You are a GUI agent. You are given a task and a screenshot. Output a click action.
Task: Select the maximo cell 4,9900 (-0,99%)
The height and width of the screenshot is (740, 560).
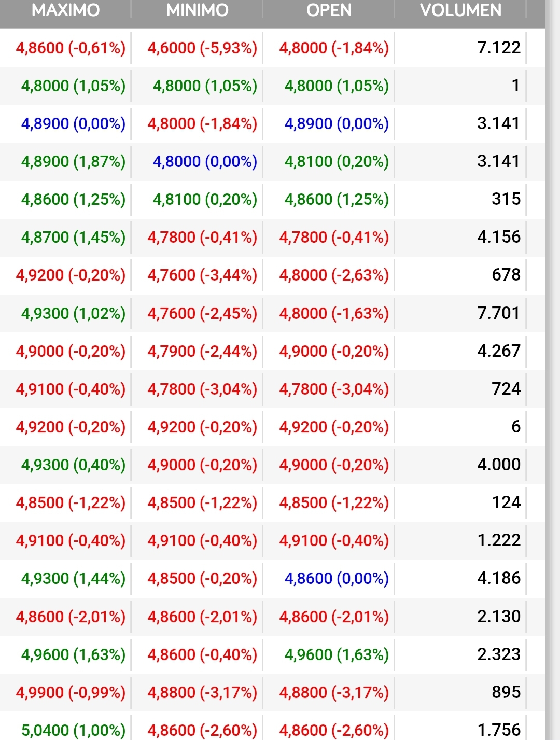tap(71, 692)
